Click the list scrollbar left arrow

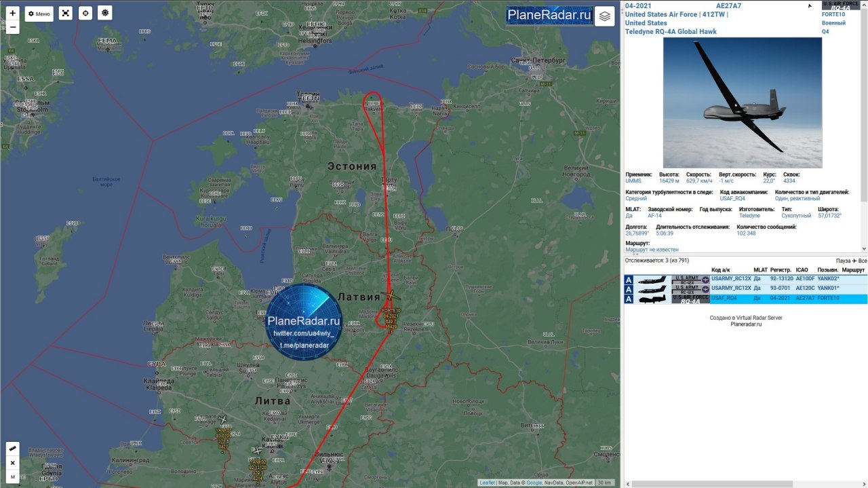(627, 484)
